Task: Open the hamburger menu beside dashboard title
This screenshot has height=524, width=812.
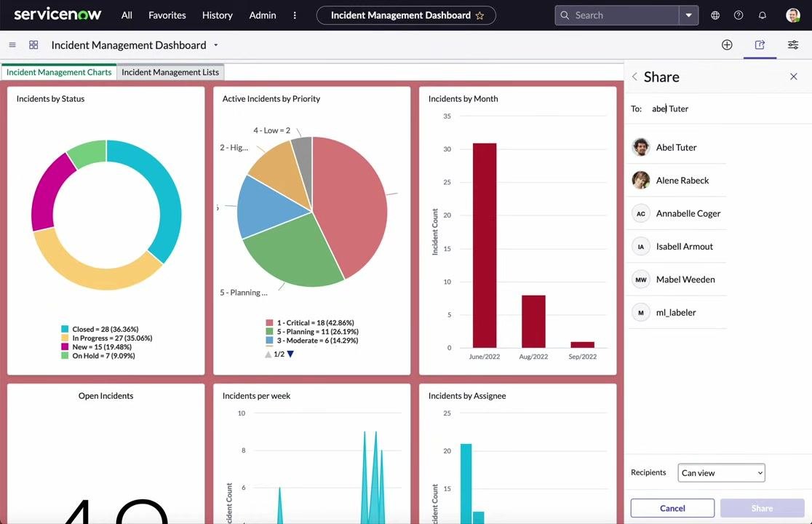Action: click(x=12, y=45)
